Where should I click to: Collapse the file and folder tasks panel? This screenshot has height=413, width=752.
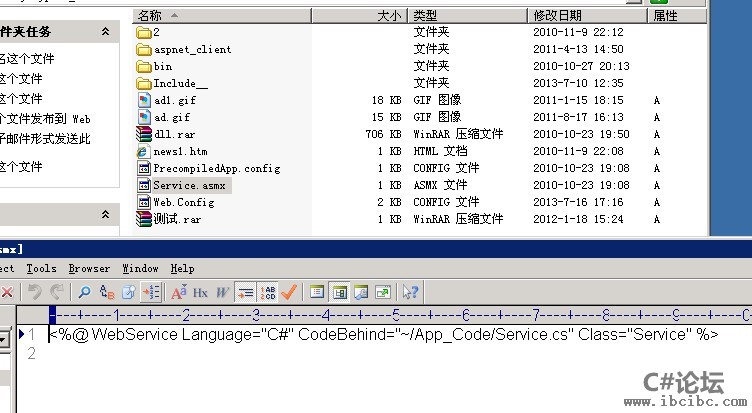[x=105, y=33]
